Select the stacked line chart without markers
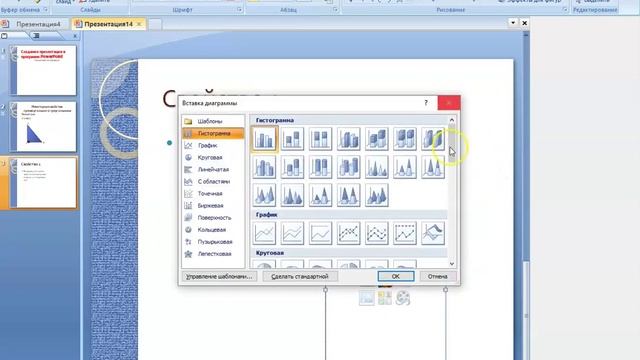Viewport: 640px width, 360px height. click(x=292, y=233)
